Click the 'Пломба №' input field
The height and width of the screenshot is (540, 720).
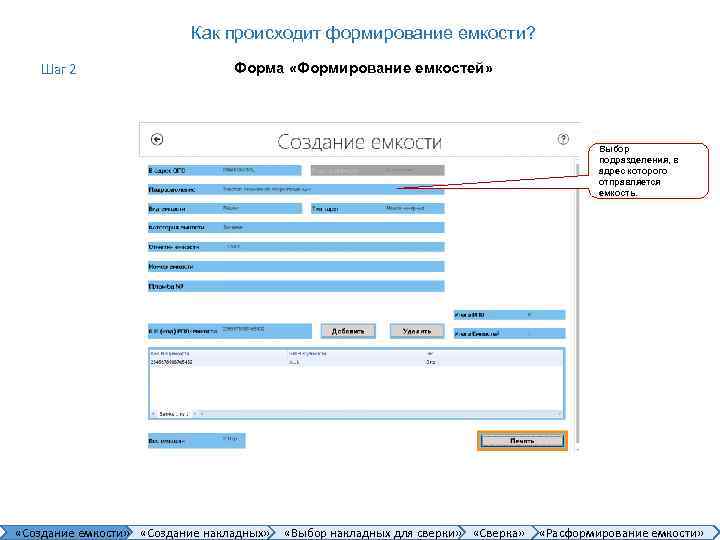pos(296,286)
